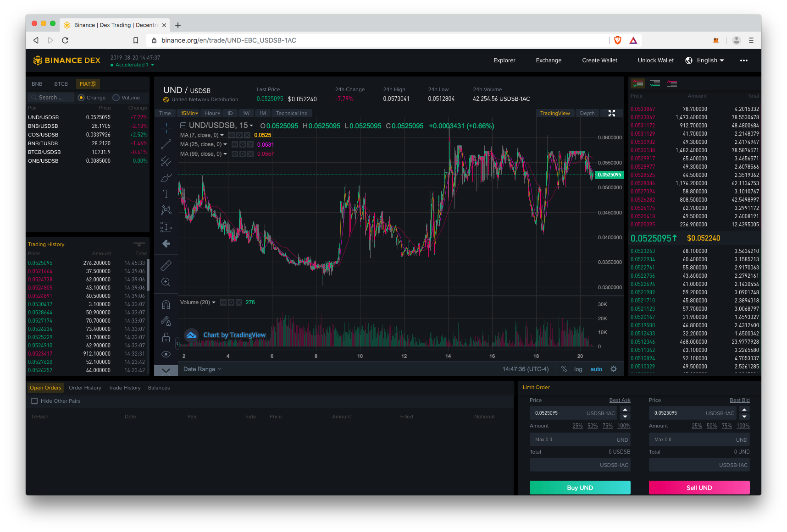
Task: Select the XABCD pattern tool
Action: [166, 210]
